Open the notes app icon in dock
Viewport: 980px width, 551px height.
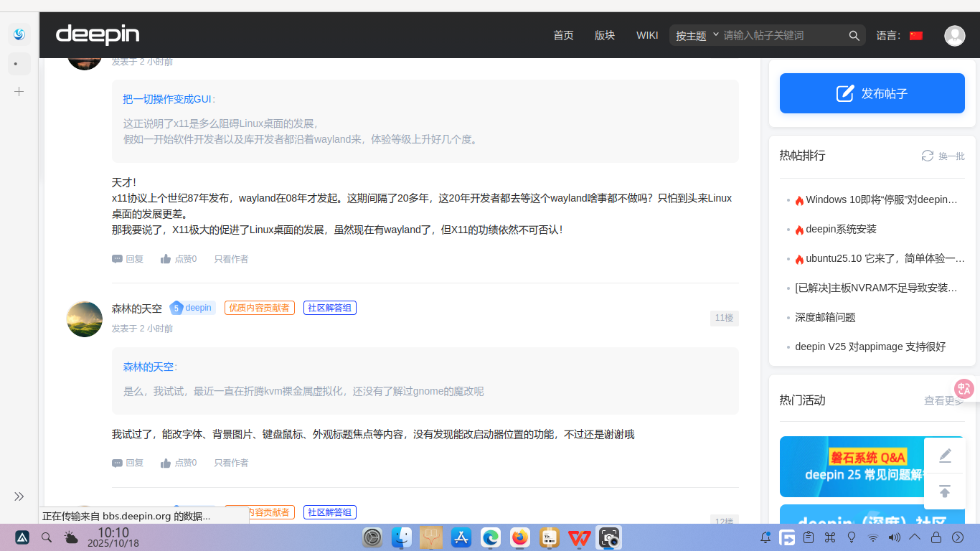click(x=550, y=537)
